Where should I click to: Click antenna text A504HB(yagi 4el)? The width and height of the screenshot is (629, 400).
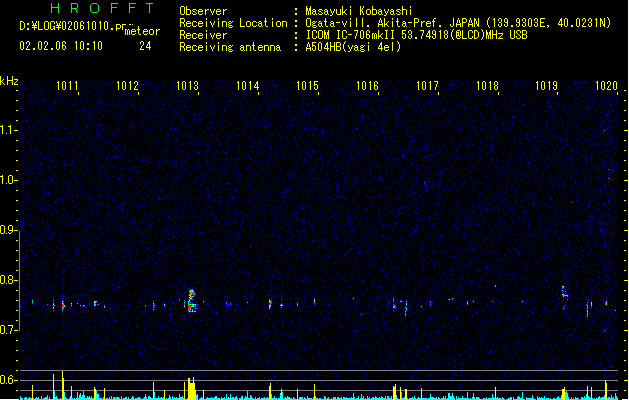[x=353, y=47]
